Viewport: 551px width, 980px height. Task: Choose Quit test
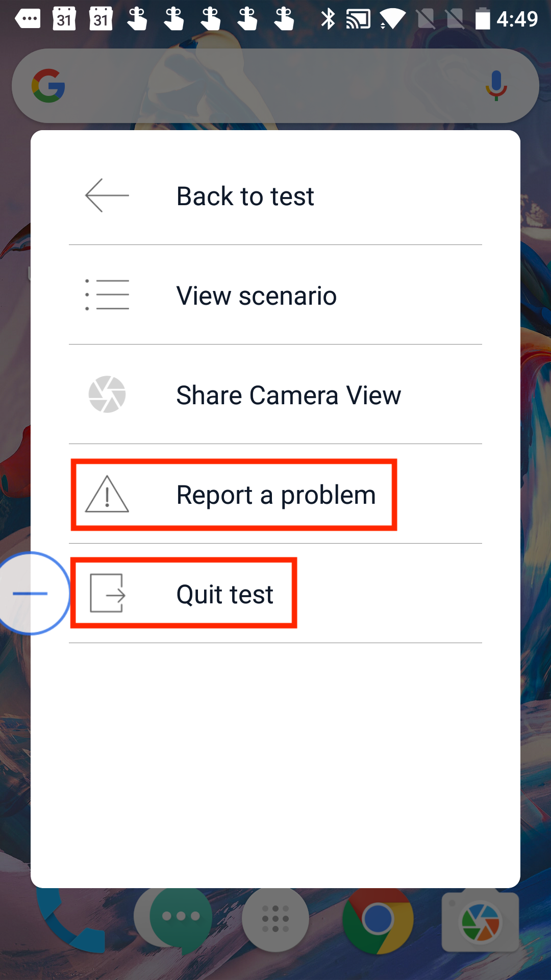[x=275, y=593]
